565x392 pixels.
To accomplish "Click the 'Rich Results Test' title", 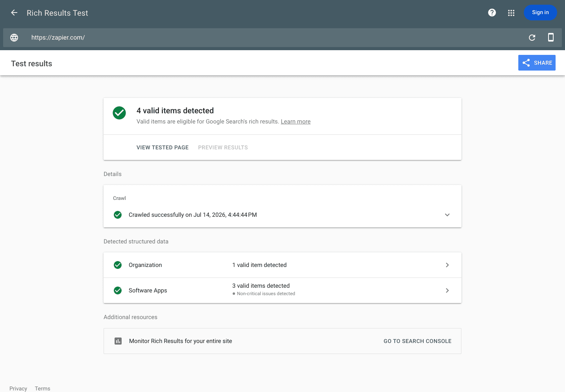I will (57, 13).
